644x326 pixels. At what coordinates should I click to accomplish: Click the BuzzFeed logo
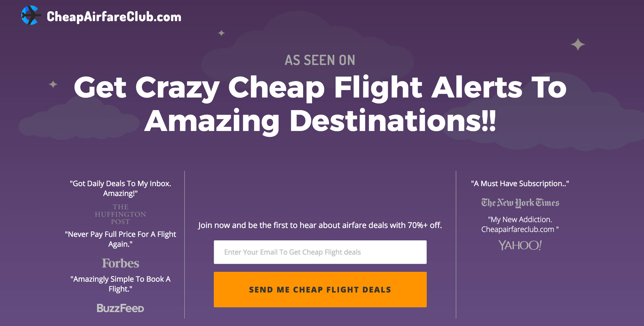pos(120,308)
